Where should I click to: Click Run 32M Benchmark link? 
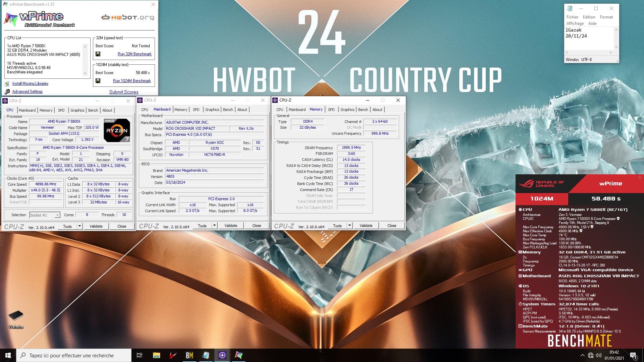pyautogui.click(x=135, y=54)
